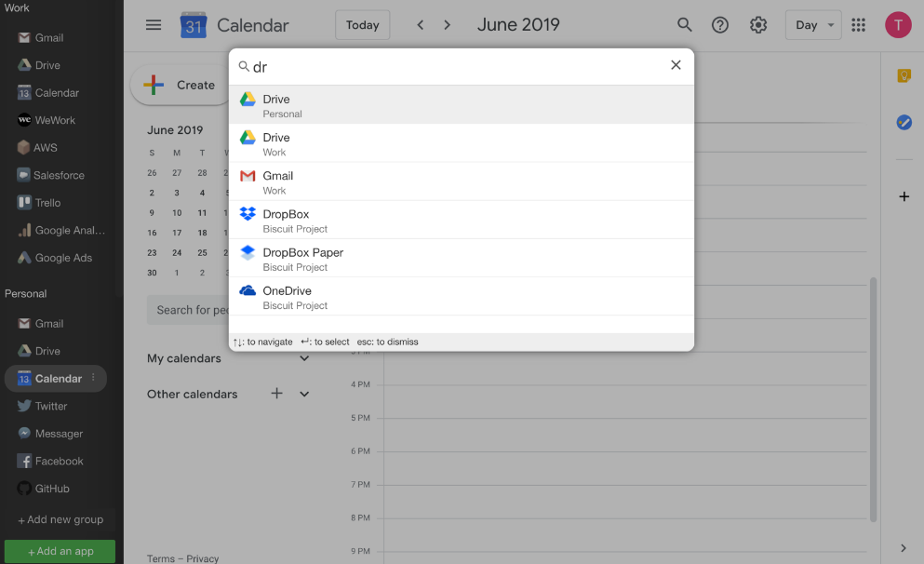Open the Google apps grid

tap(858, 25)
